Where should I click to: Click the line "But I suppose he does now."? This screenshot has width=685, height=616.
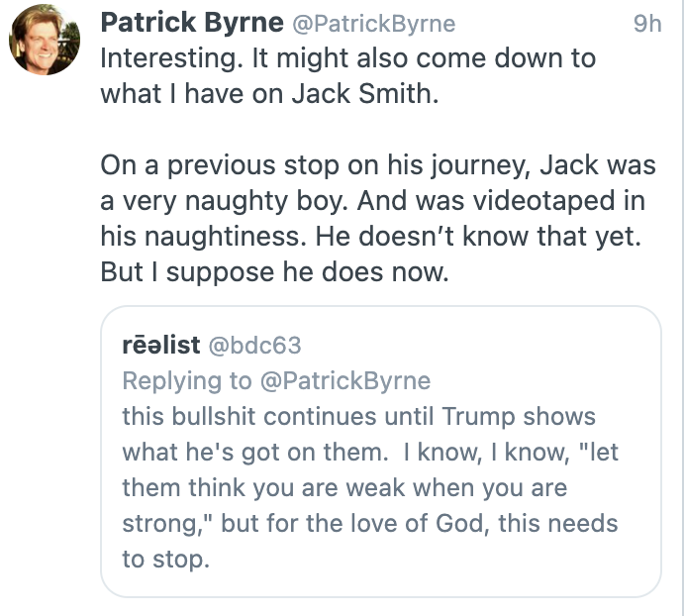coord(274,272)
